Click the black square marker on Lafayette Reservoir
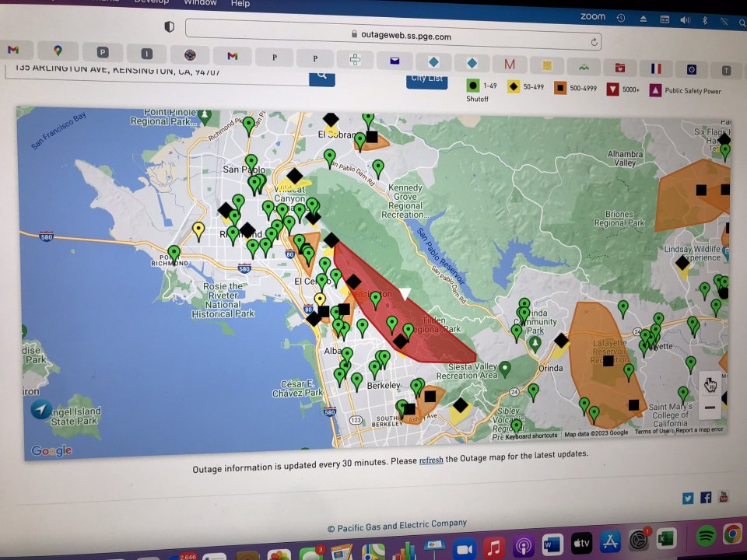747x560 pixels. click(608, 361)
